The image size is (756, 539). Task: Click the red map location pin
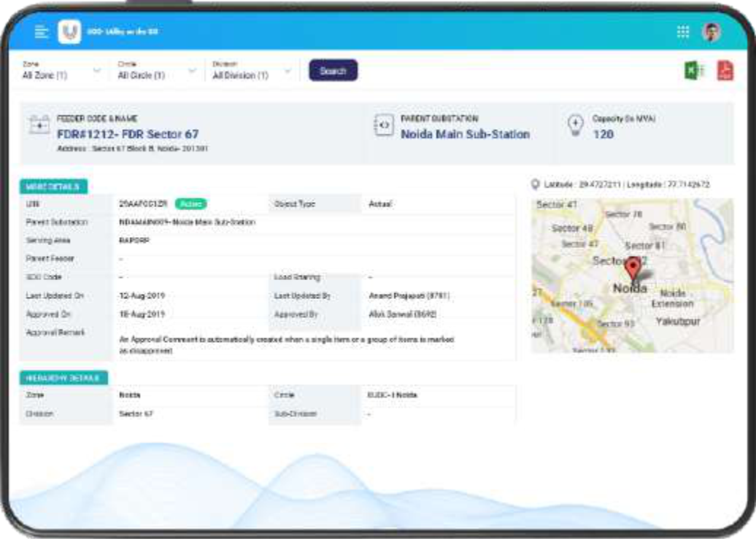[633, 268]
